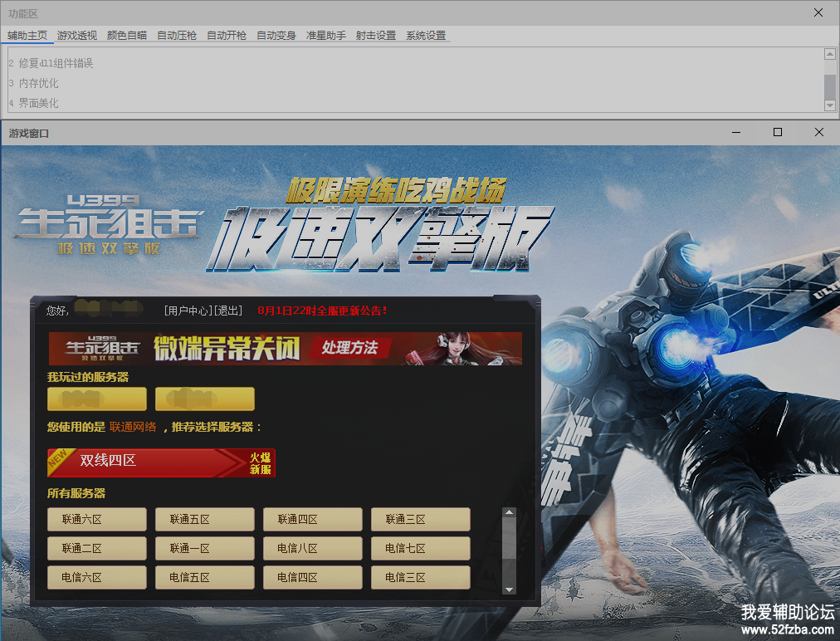Image resolution: width=840 pixels, height=641 pixels.
Task: Choose the 电信四区 server
Action: 313,577
